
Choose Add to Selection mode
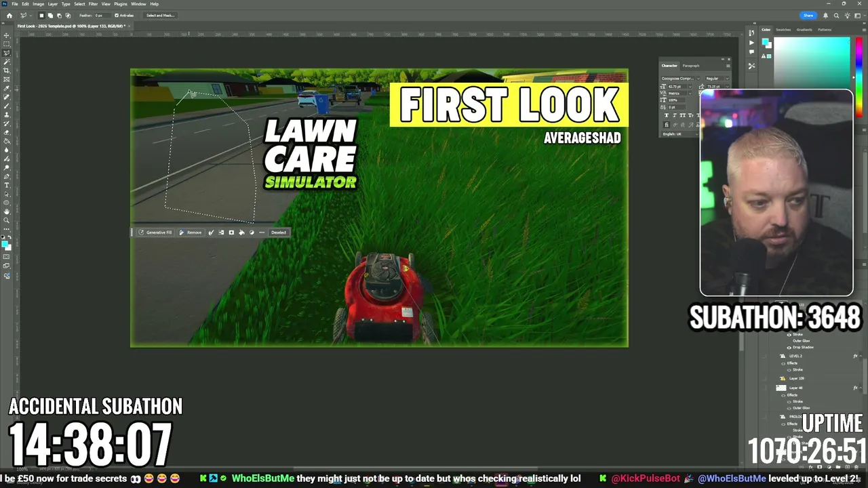click(50, 15)
